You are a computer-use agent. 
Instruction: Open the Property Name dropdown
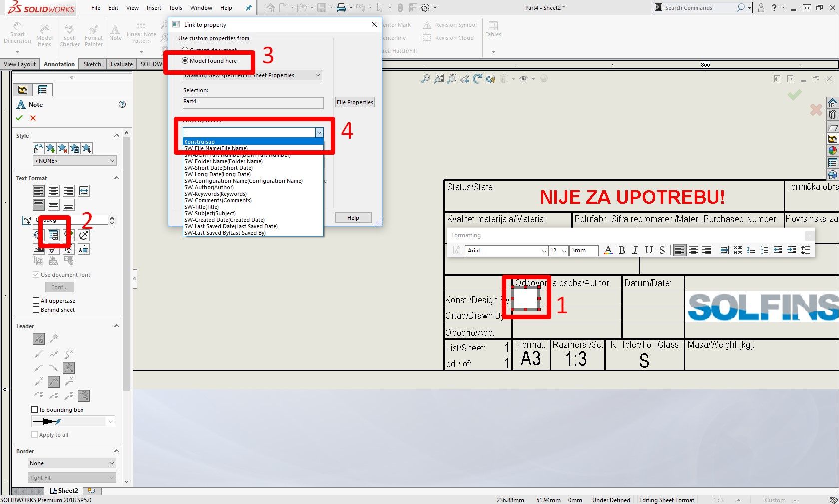(319, 132)
